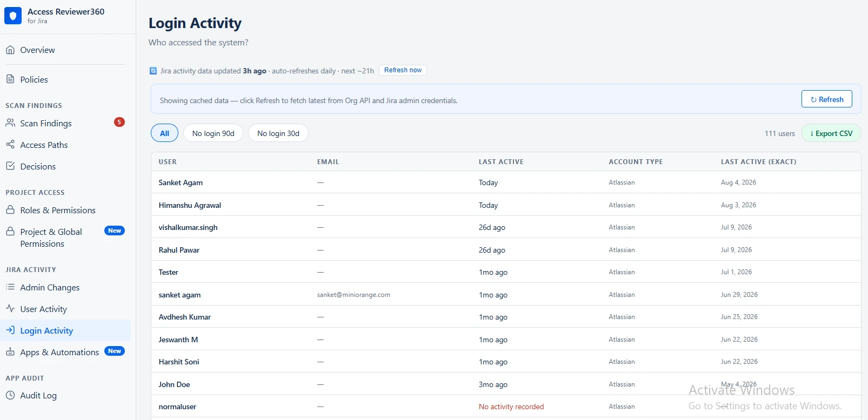Select the Sanket Agam user row
The width and height of the screenshot is (868, 420).
click(506, 182)
